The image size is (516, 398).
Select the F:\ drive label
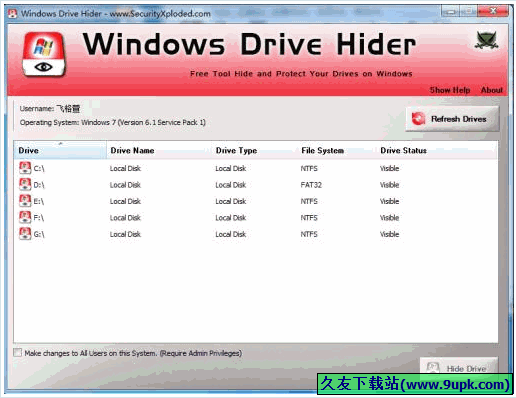click(39, 218)
